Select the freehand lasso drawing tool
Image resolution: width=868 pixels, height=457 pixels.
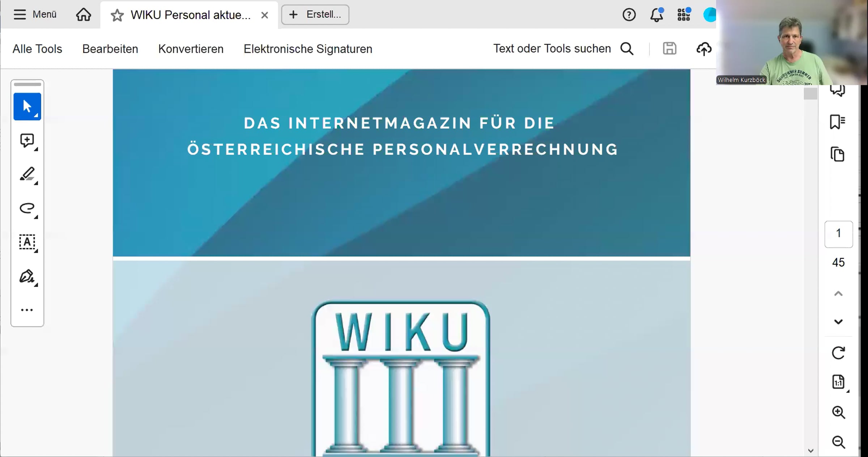[x=27, y=209]
